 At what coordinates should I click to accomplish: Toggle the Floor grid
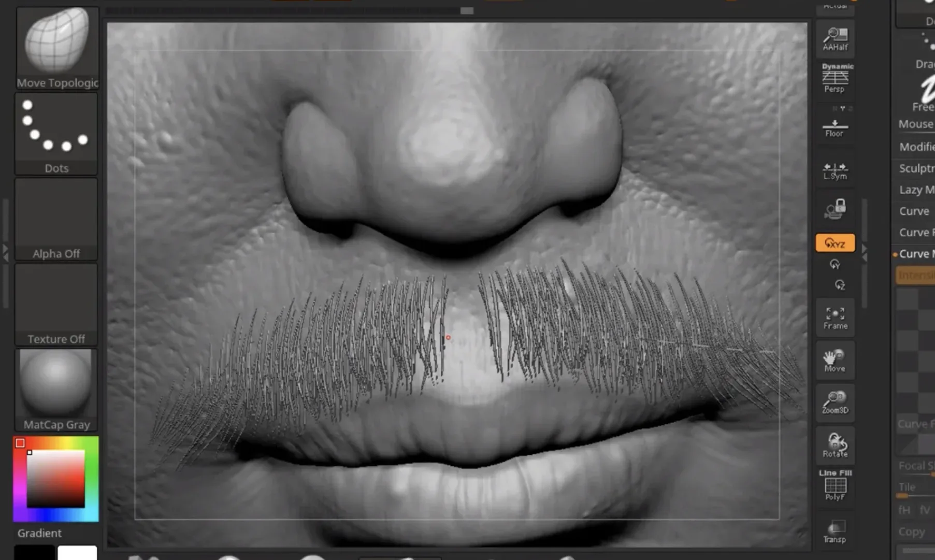tap(835, 128)
